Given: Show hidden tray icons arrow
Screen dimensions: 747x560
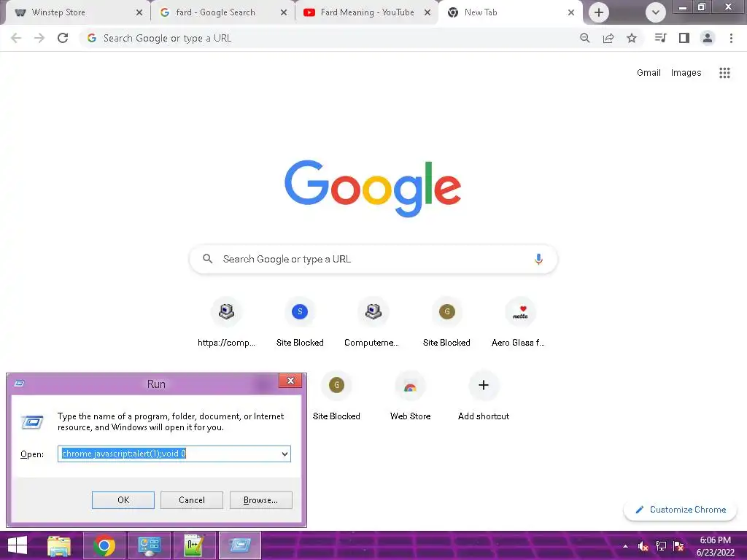Looking at the screenshot, I should coord(625,546).
